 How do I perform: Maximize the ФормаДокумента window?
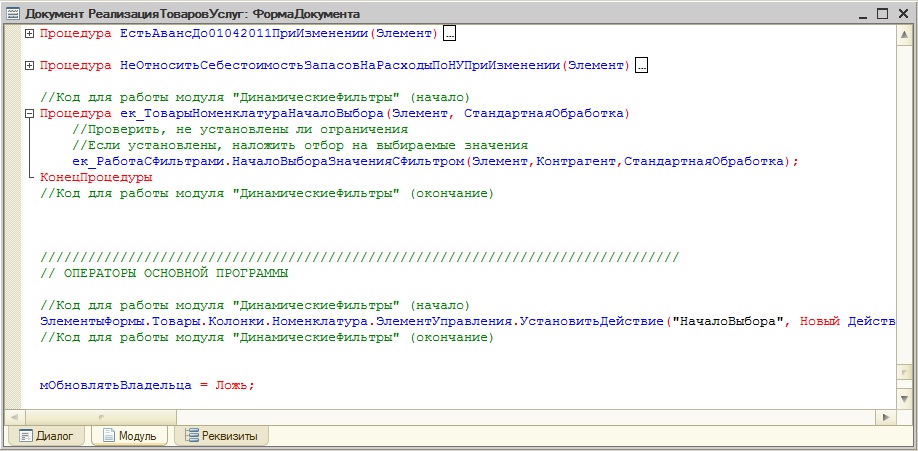[x=882, y=13]
